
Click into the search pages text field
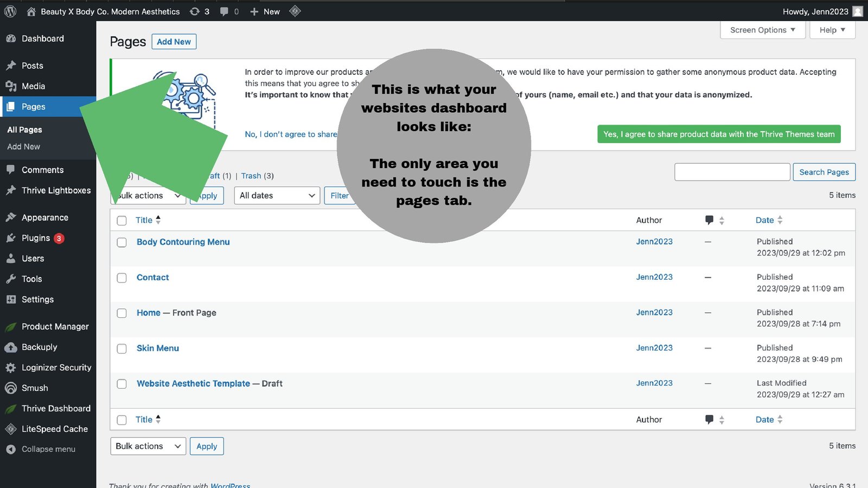click(x=732, y=172)
